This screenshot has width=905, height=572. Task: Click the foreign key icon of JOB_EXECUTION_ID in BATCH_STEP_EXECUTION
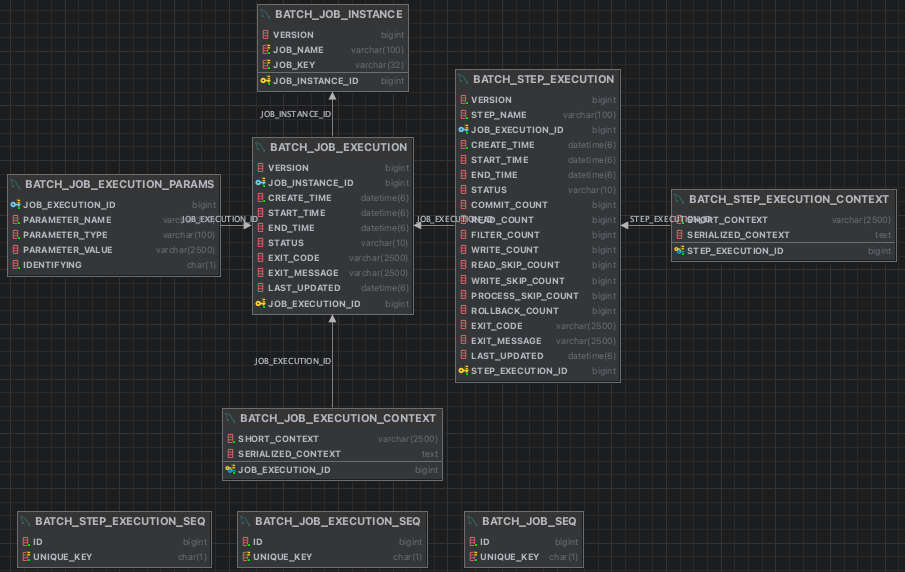[x=463, y=130]
